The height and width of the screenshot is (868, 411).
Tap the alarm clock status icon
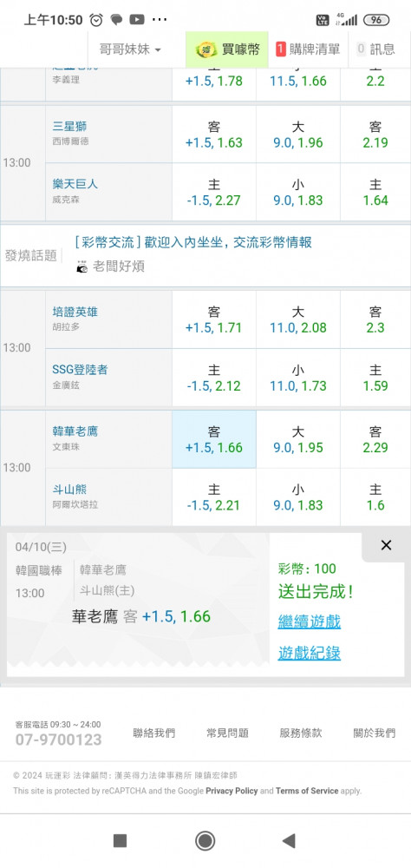pos(96,20)
